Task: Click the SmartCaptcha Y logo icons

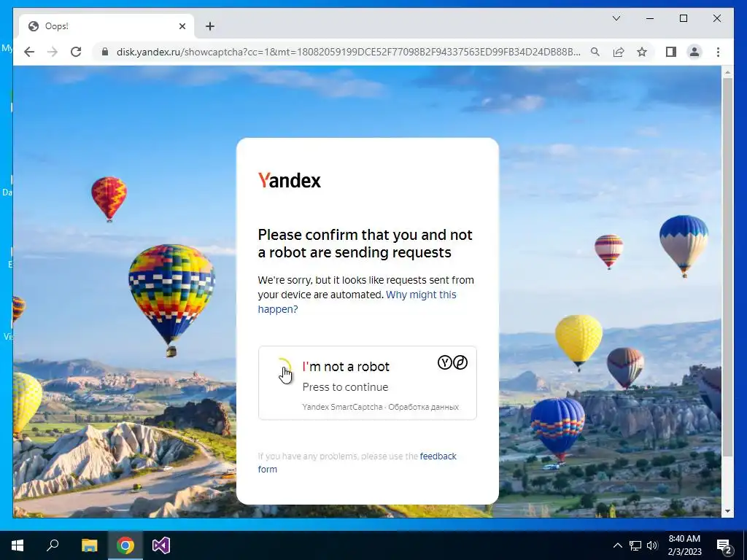Action: pos(452,363)
